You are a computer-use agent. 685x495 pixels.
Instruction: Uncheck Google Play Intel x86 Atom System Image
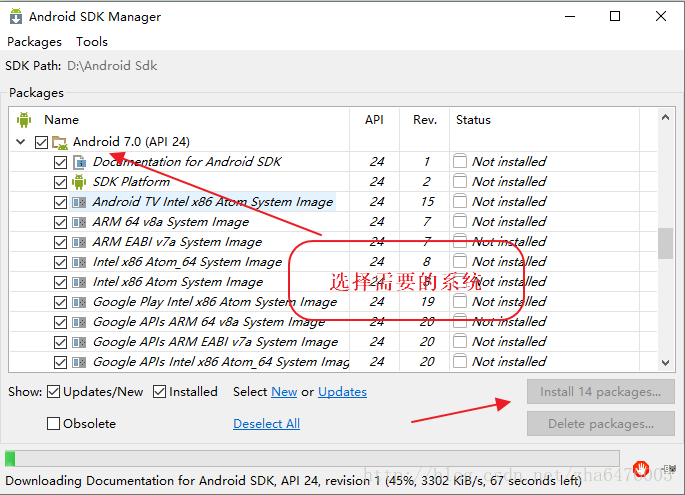tap(60, 303)
